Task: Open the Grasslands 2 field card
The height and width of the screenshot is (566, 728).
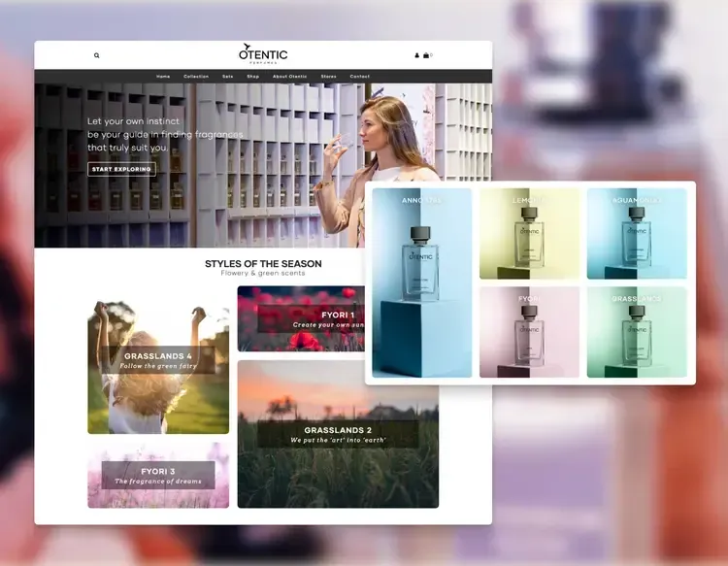Action: click(x=338, y=434)
